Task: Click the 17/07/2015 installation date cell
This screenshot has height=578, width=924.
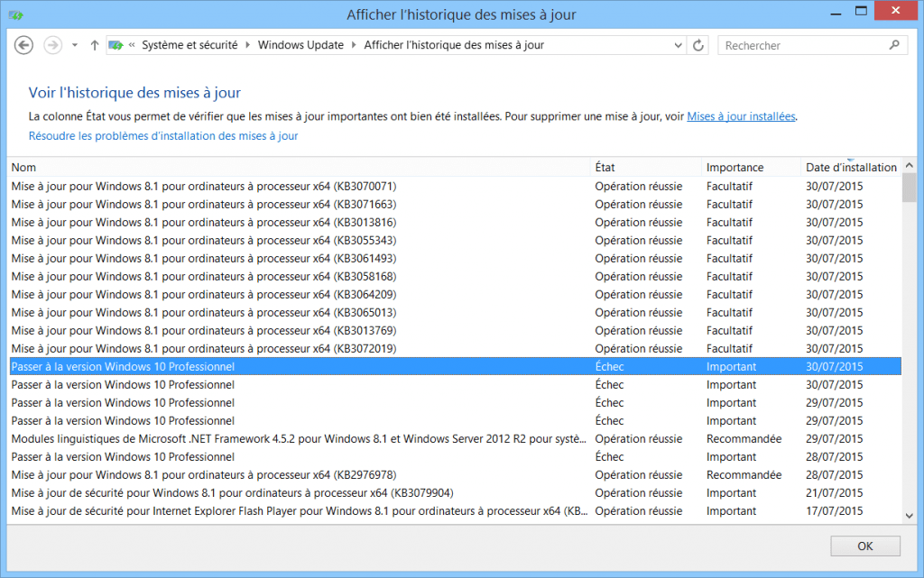Action: pos(835,511)
